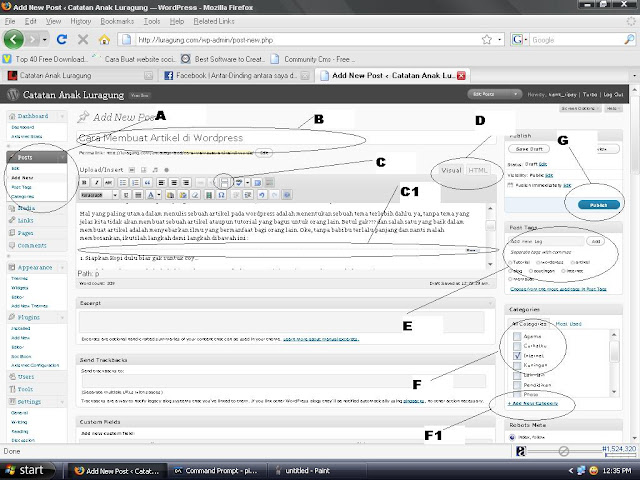The height and width of the screenshot is (480, 640).
Task: Bookmark page with star icon
Action: [487, 40]
